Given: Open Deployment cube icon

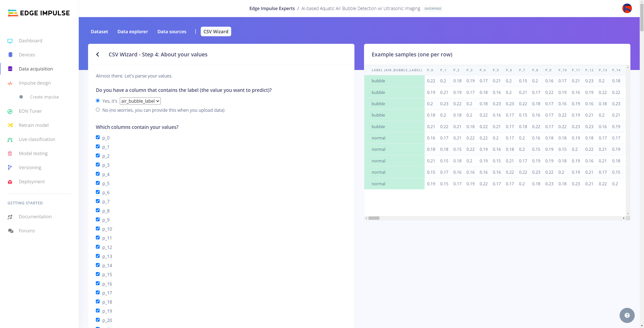Looking at the screenshot, I should [x=10, y=182].
